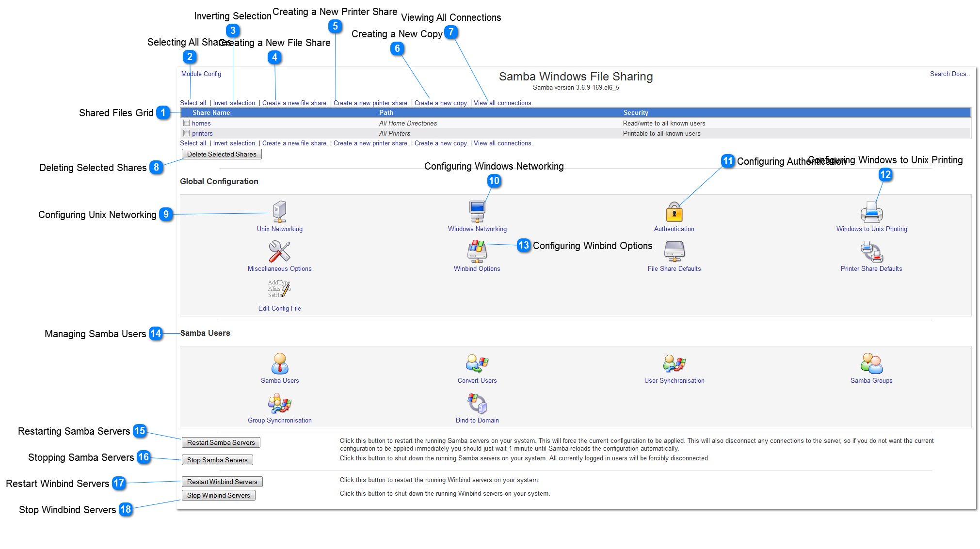Click Create a new printer share below the table

pyautogui.click(x=371, y=143)
